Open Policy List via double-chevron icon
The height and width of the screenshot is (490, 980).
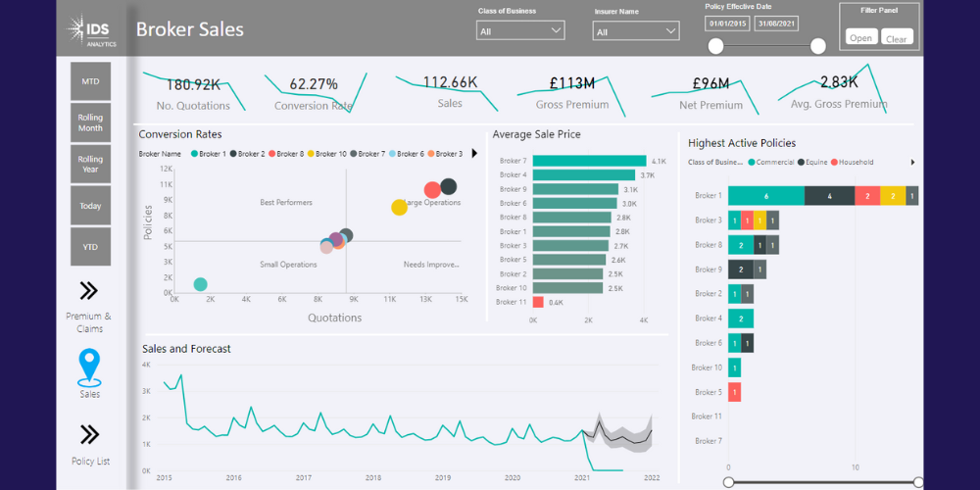pos(89,434)
